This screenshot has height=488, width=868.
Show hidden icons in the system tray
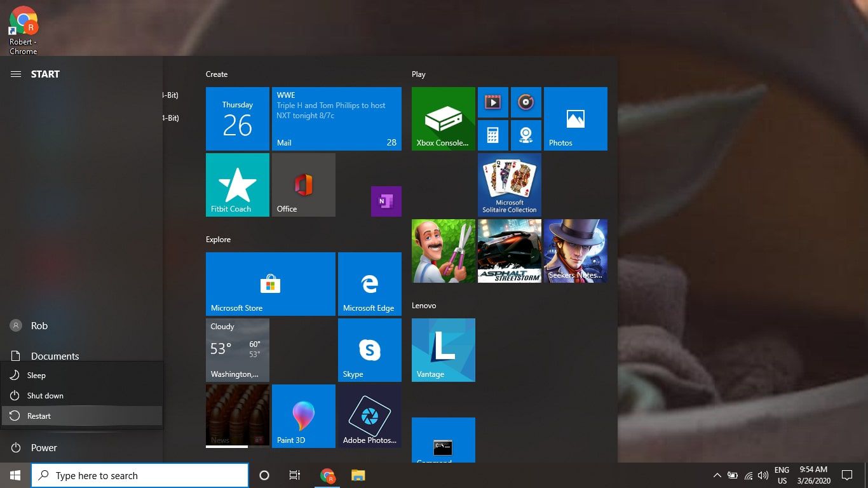[x=717, y=475]
